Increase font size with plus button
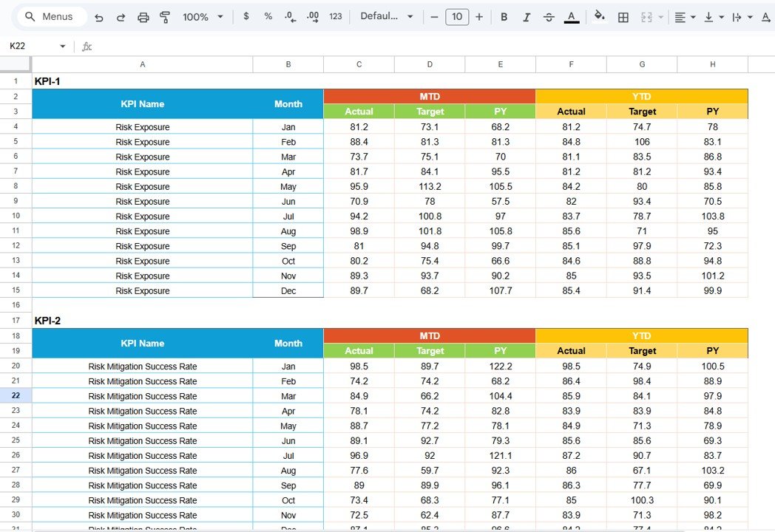The image size is (775, 532). (479, 16)
